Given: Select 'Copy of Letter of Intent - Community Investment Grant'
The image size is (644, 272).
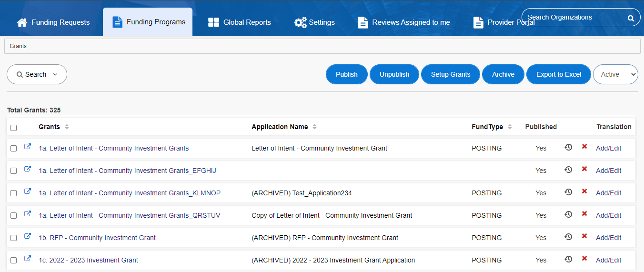Looking at the screenshot, I should [x=332, y=215].
